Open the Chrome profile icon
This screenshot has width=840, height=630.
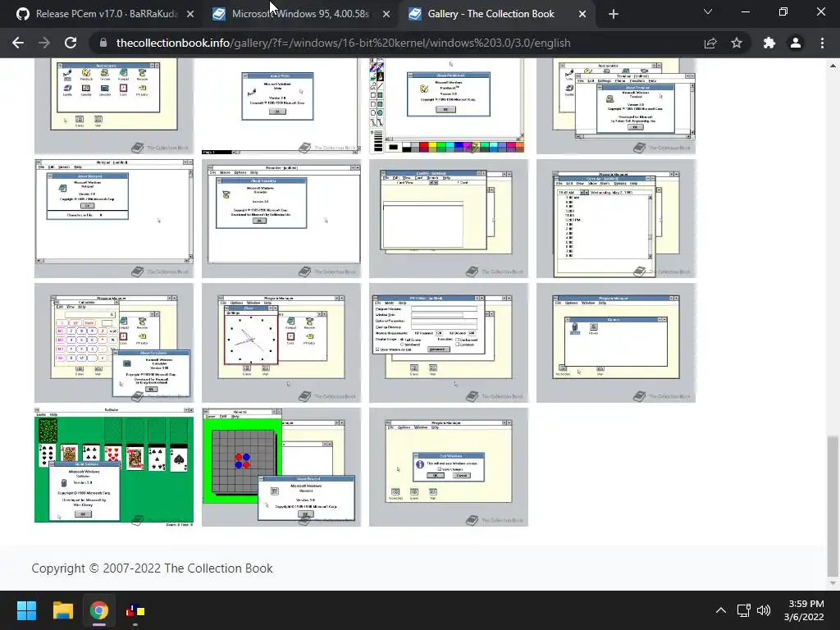(x=796, y=43)
